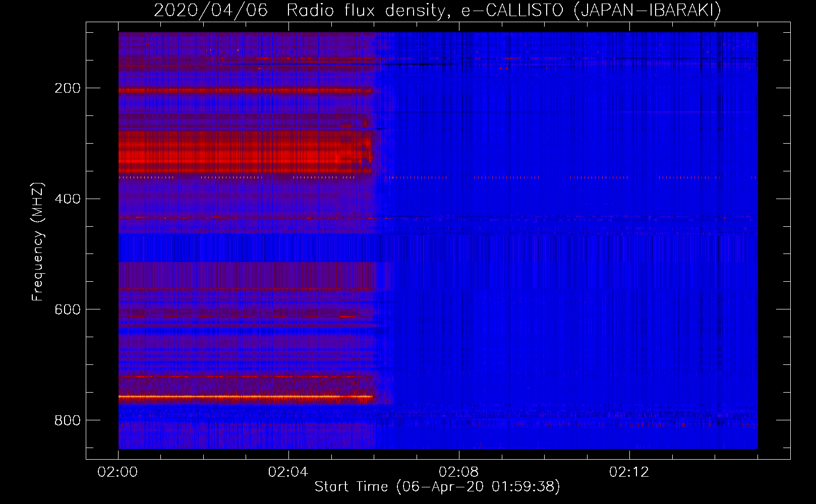Click the '600' frequency tick label

tap(68, 309)
